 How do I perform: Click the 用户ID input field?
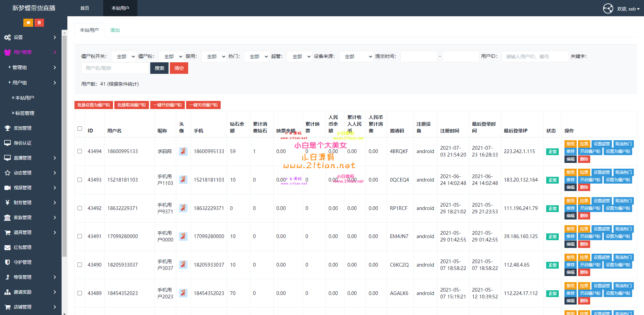[x=535, y=57]
